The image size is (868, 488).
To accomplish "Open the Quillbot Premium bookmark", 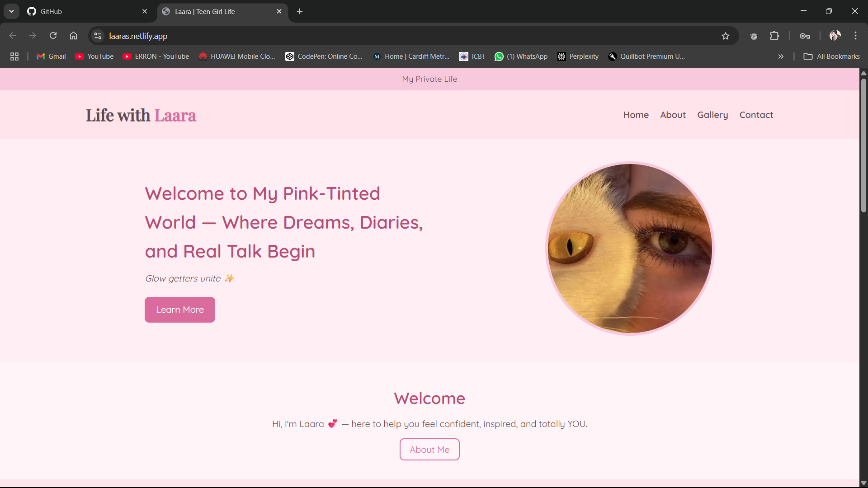I will [646, 56].
